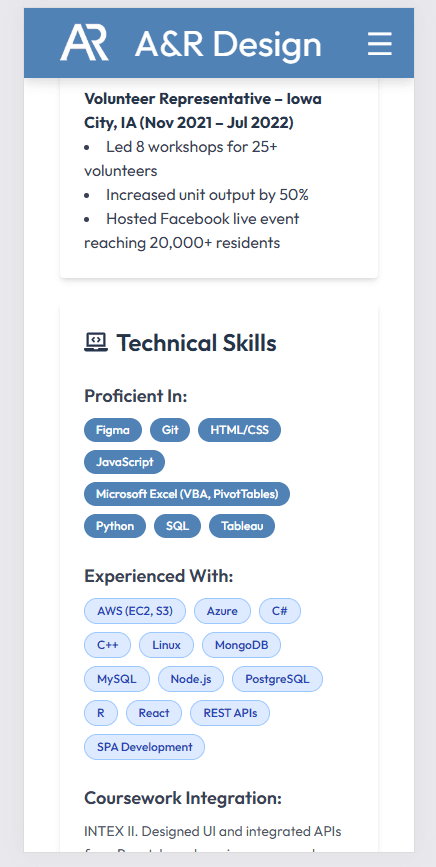Screen dimensions: 436x867
Task: Click the AR logo icon
Action: point(84,43)
